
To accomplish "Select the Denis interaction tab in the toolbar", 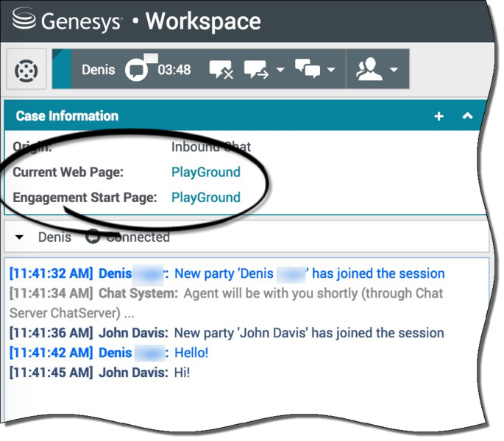I will (x=99, y=70).
